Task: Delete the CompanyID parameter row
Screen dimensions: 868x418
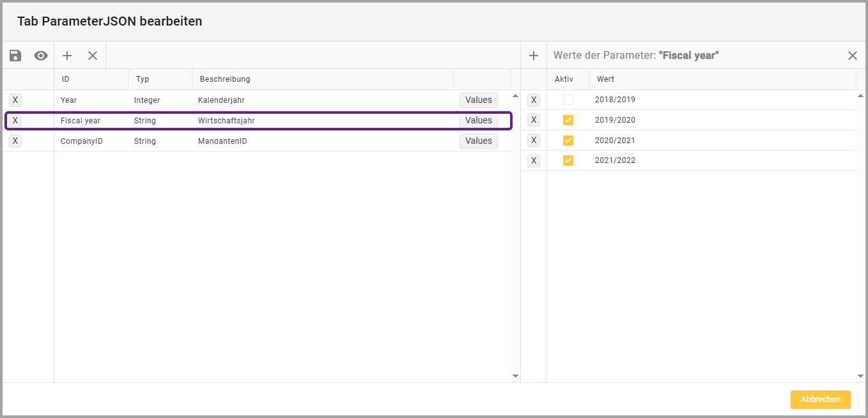Action: [x=15, y=141]
